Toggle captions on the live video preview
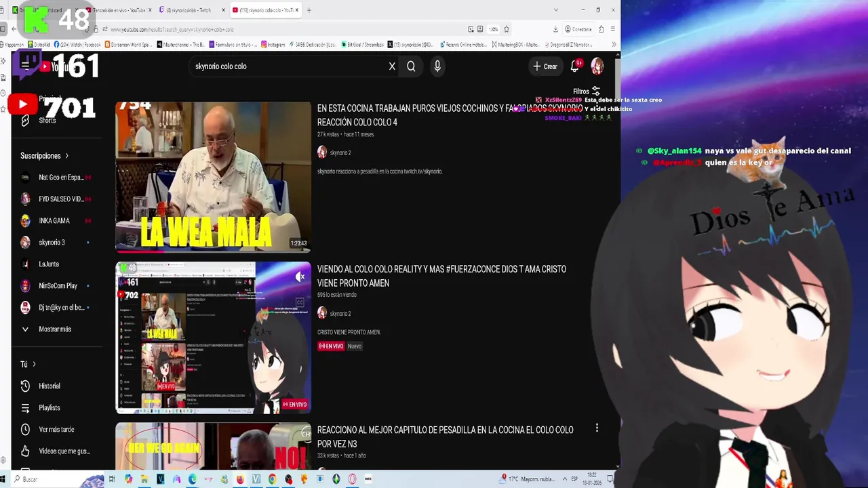The image size is (868, 488). [300, 302]
